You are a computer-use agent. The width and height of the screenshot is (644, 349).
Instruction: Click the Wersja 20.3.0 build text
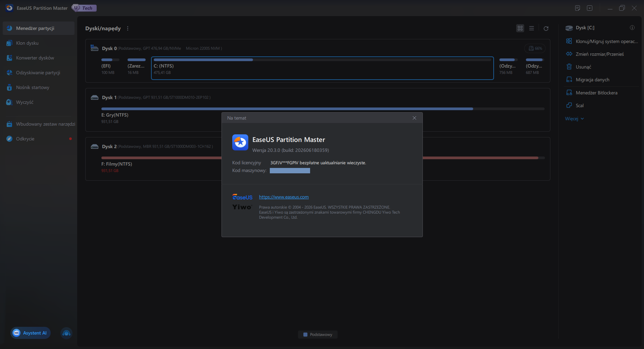pyautogui.click(x=291, y=150)
